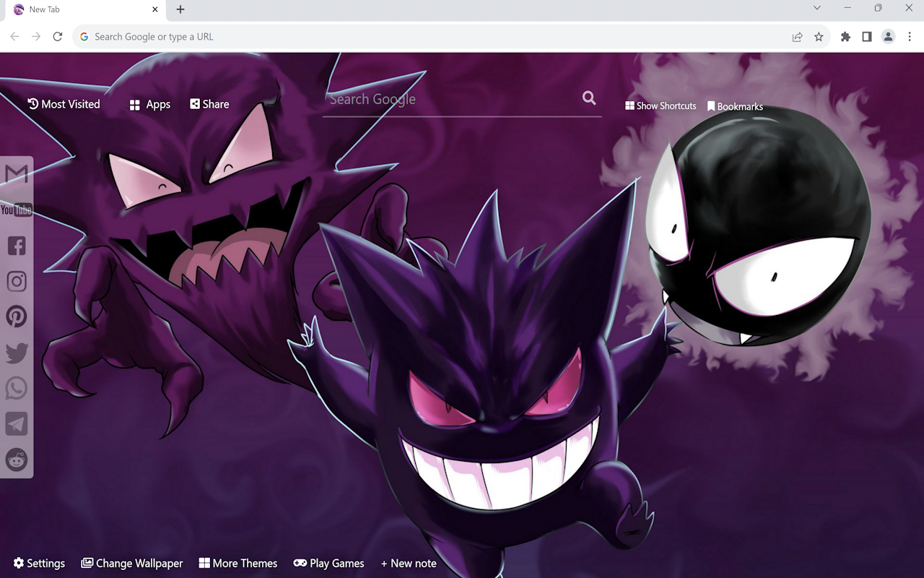Open the Bookmarks list
924x578 pixels.
click(735, 106)
